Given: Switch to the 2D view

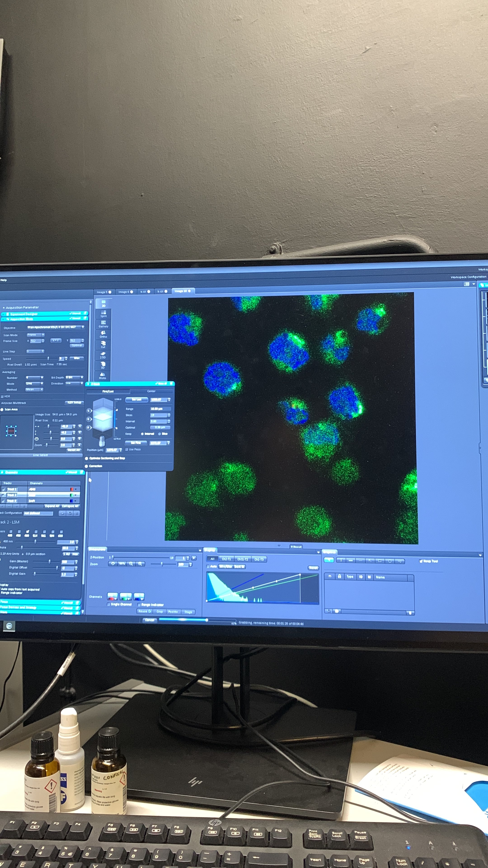Looking at the screenshot, I should [x=103, y=304].
